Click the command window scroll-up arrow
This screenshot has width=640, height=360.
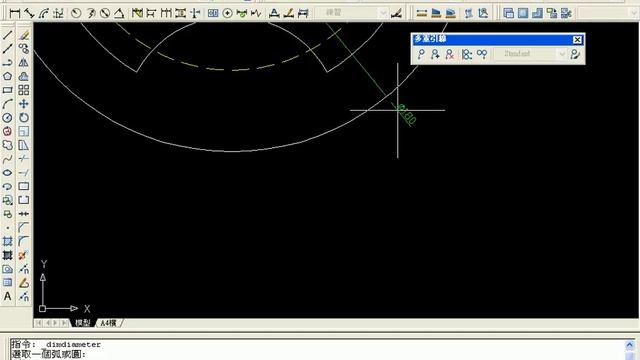(x=630, y=345)
